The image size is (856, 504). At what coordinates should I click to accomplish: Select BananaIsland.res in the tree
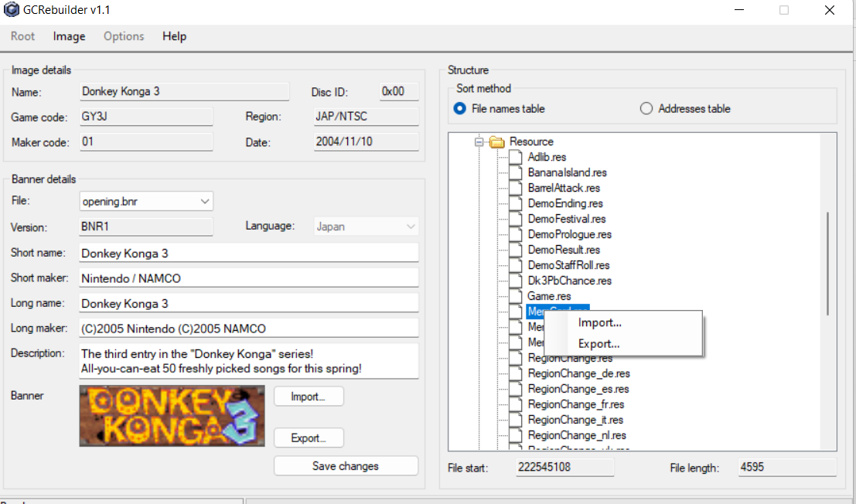568,172
